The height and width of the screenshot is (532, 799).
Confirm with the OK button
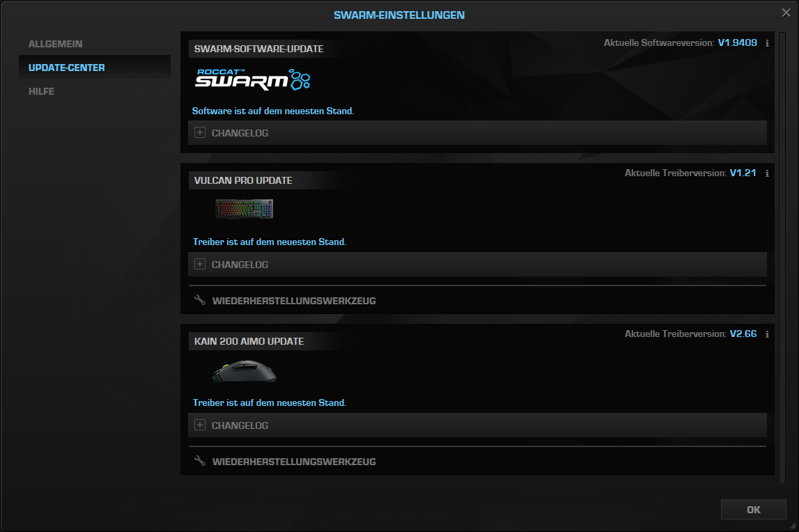click(753, 510)
